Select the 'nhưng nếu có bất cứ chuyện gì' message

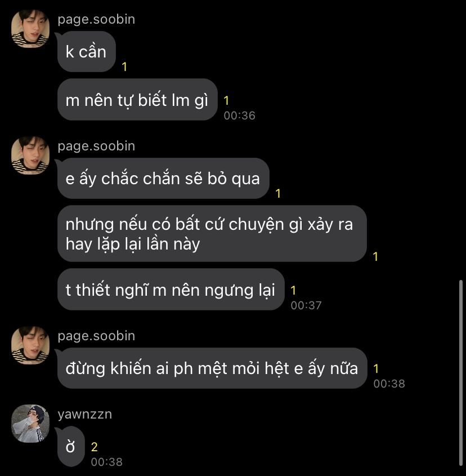click(212, 233)
